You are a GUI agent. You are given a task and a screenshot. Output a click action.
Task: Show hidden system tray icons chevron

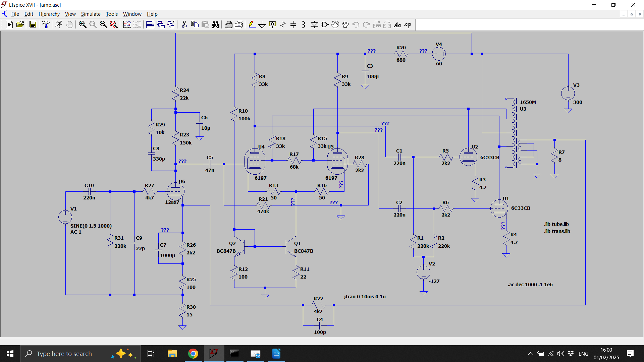pyautogui.click(x=530, y=354)
